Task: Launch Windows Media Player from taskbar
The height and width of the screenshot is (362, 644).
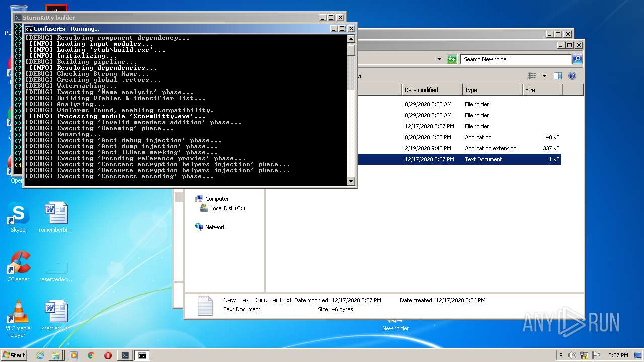Action: 74,355
